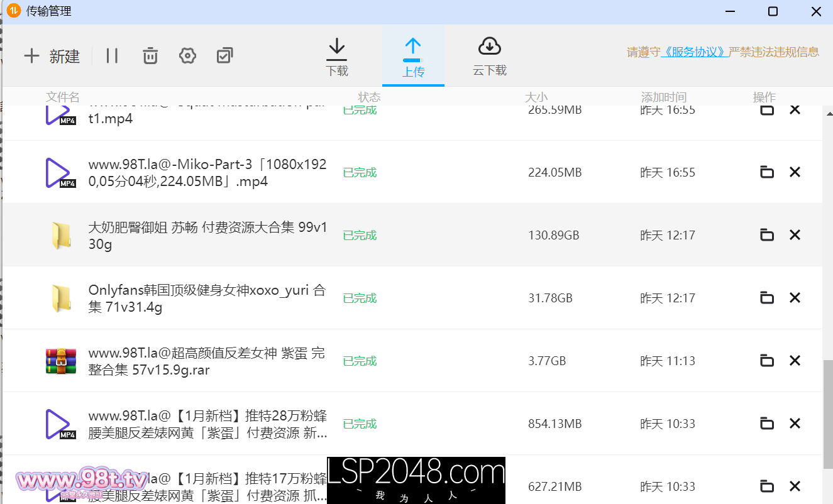Click the 已完成 status in the 3.77GB row

point(360,361)
